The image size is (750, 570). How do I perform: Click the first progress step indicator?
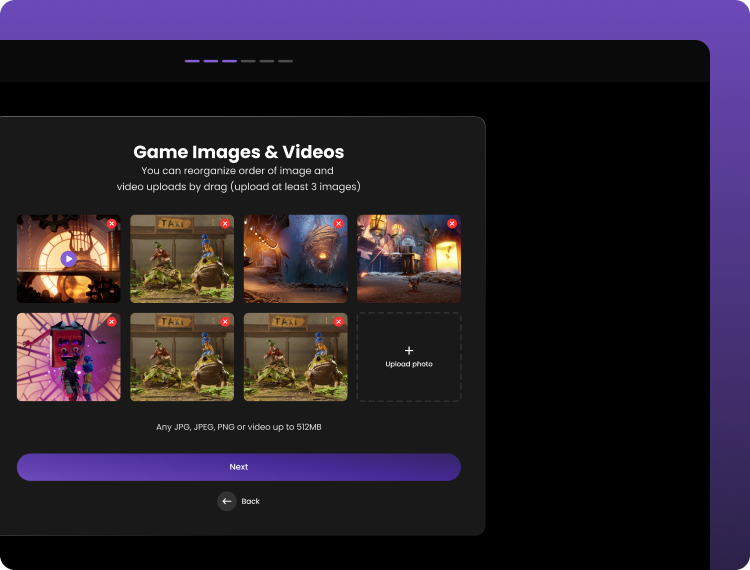tap(192, 61)
